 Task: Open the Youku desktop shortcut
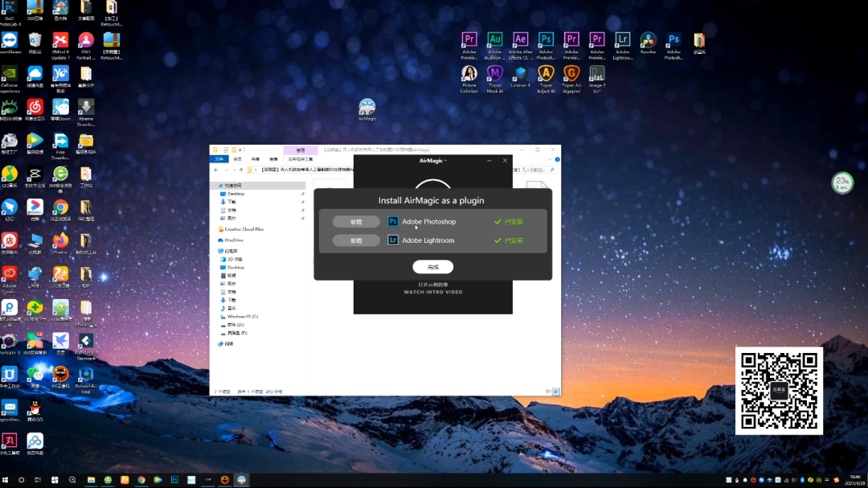tap(35, 211)
